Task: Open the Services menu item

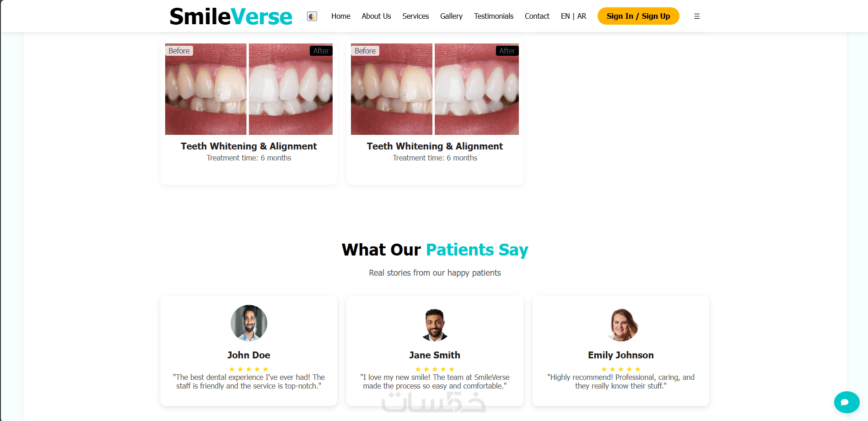Action: coord(415,16)
